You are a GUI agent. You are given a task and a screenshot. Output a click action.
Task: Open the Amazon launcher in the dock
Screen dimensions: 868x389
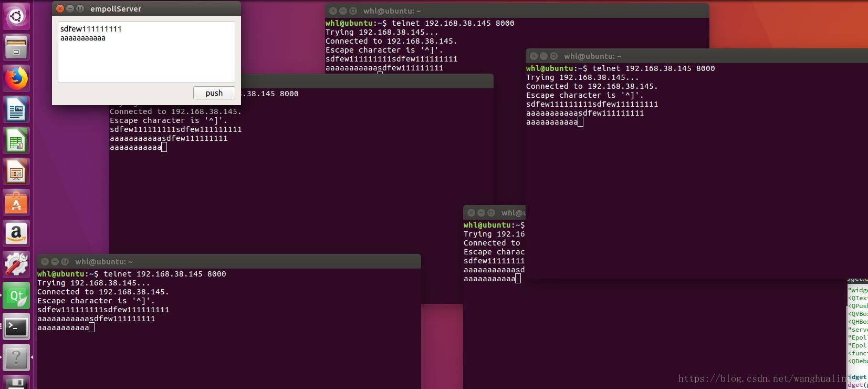tap(16, 233)
